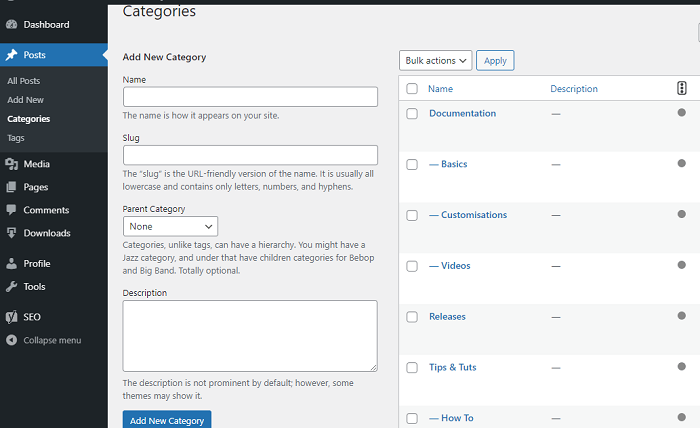Sort by the Name column header

click(x=440, y=89)
